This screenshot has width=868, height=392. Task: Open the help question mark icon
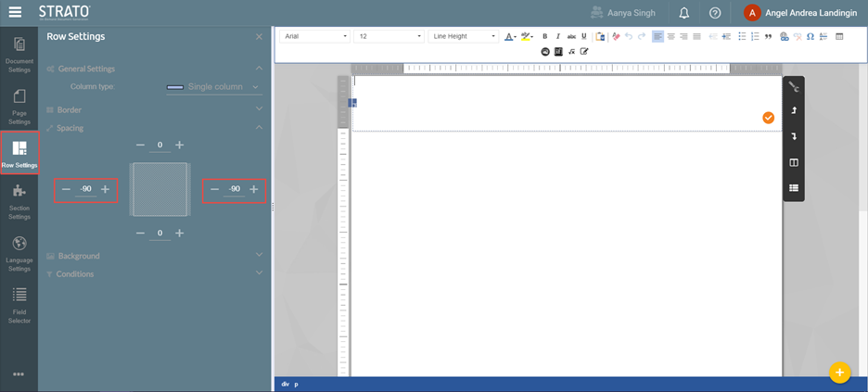tap(715, 13)
